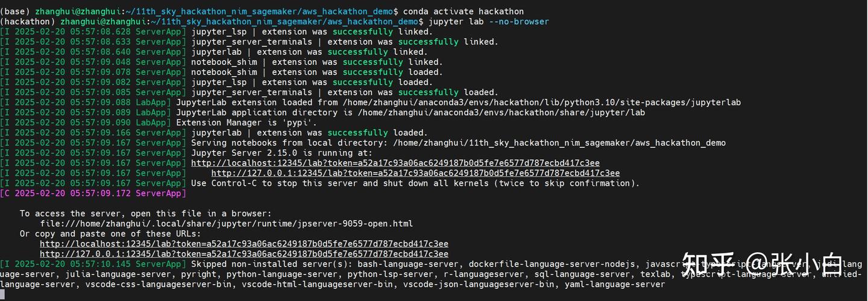Click the 'Use Control-C to stop this server' message
The width and height of the screenshot is (868, 301).
point(415,183)
